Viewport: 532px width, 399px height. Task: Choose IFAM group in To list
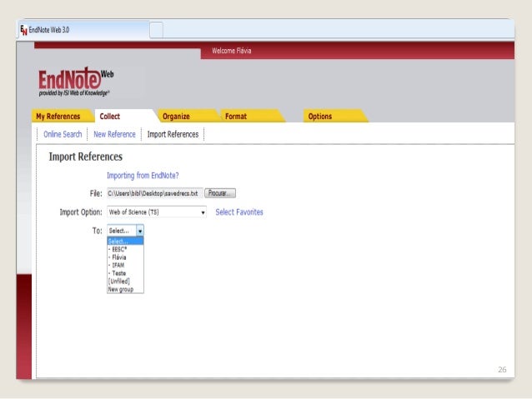(x=125, y=265)
